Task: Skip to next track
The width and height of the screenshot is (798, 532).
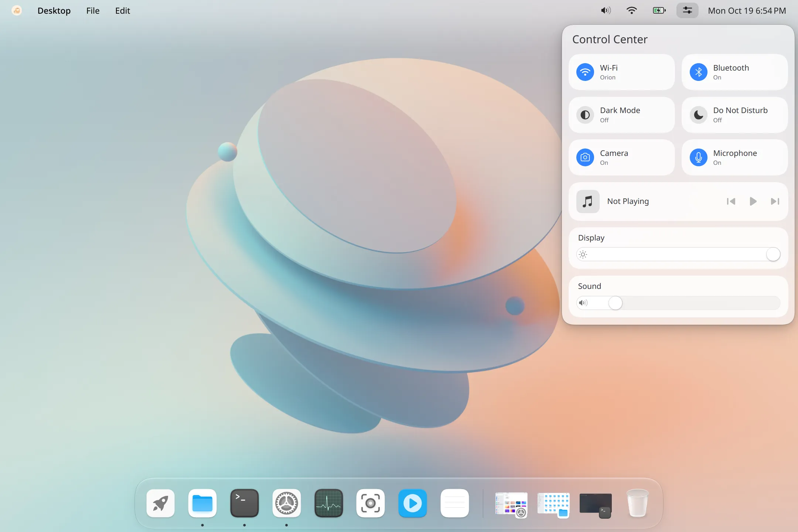Action: [x=775, y=201]
